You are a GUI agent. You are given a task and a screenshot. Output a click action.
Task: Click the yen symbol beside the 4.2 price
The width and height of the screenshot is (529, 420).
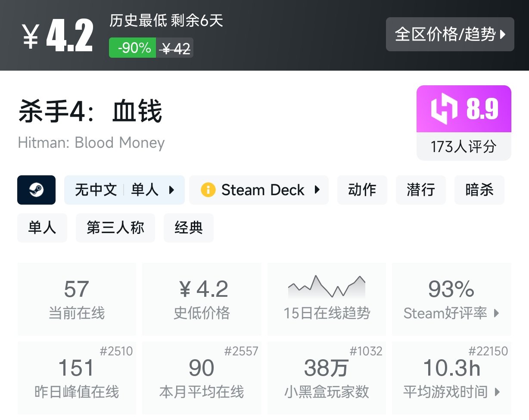tap(31, 37)
